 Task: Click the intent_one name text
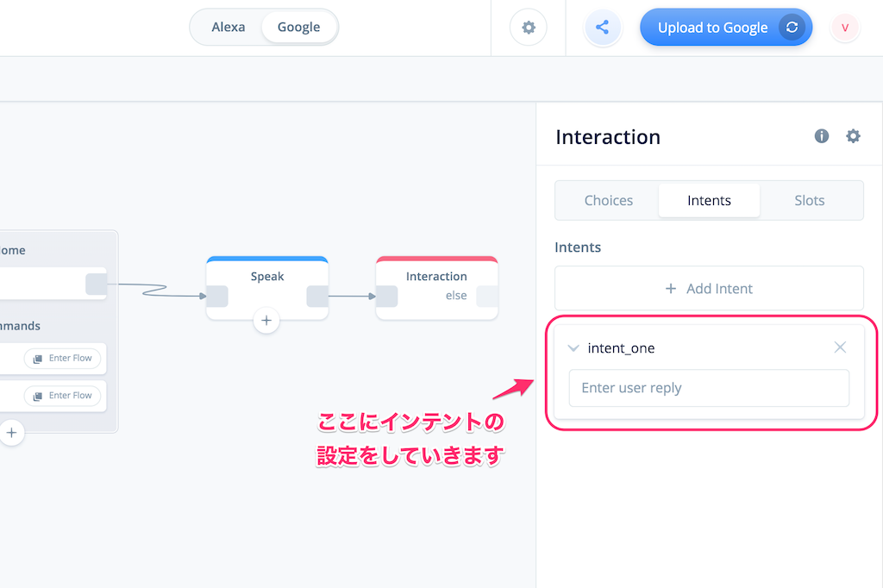(x=621, y=348)
